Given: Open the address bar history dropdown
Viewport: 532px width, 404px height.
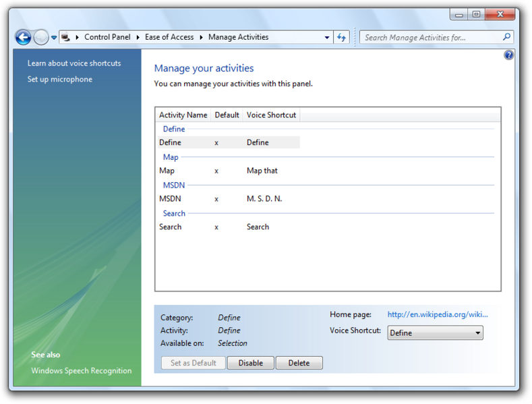Looking at the screenshot, I should [327, 37].
